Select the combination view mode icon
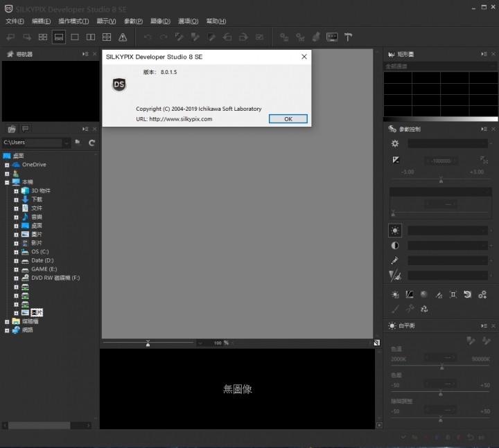This screenshot has width=499, height=448. pyautogui.click(x=59, y=37)
